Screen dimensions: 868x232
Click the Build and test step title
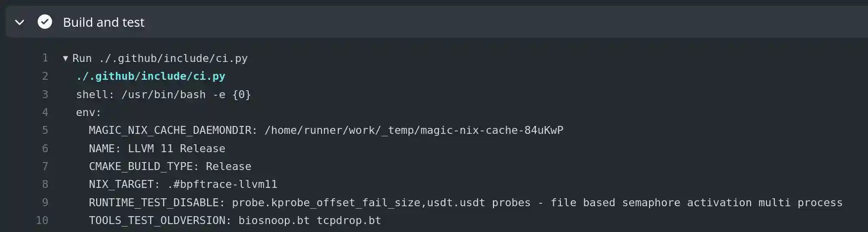point(104,22)
